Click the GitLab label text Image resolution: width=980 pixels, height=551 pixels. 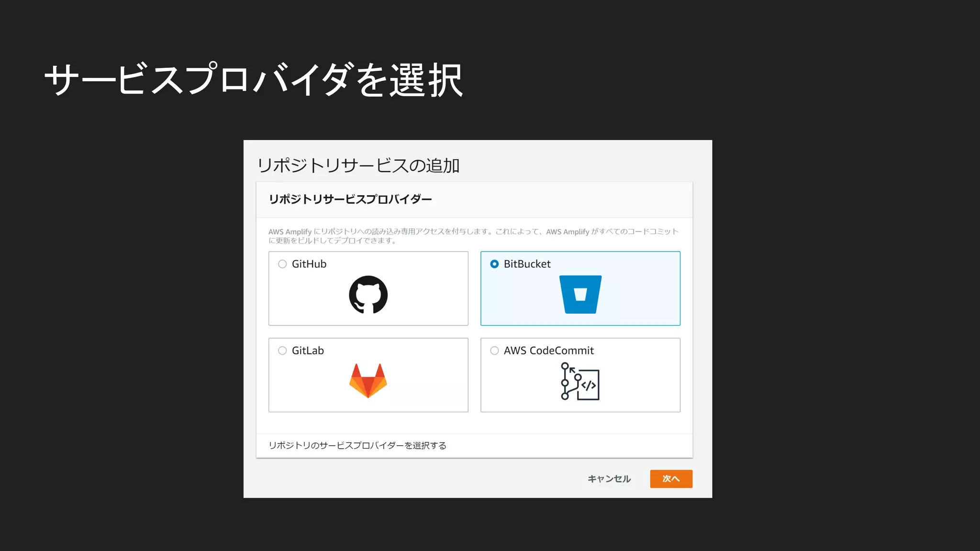308,351
